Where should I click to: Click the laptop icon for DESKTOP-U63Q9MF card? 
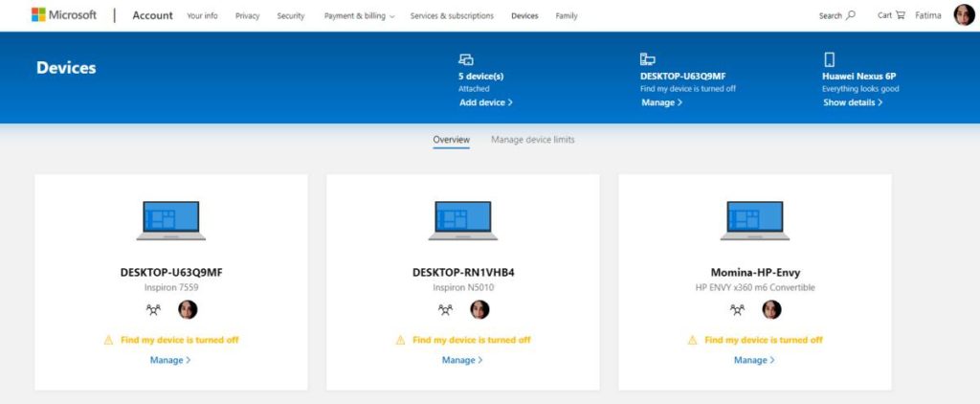[x=171, y=221]
